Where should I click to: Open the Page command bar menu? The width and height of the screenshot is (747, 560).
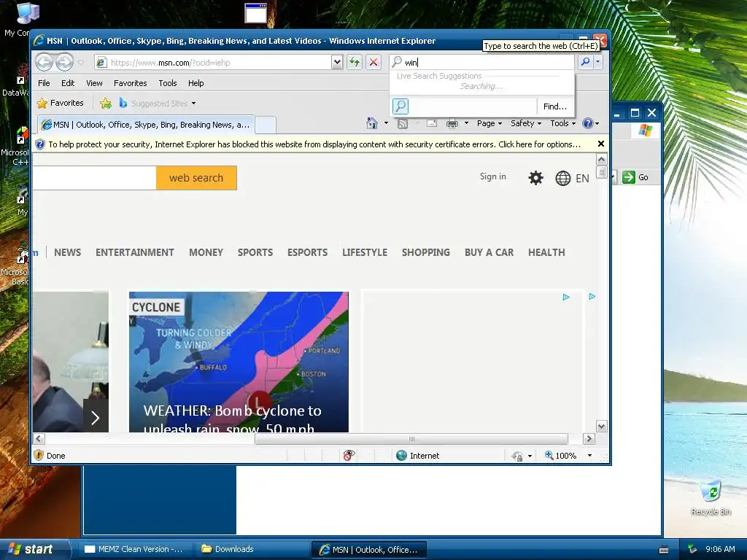coord(489,123)
